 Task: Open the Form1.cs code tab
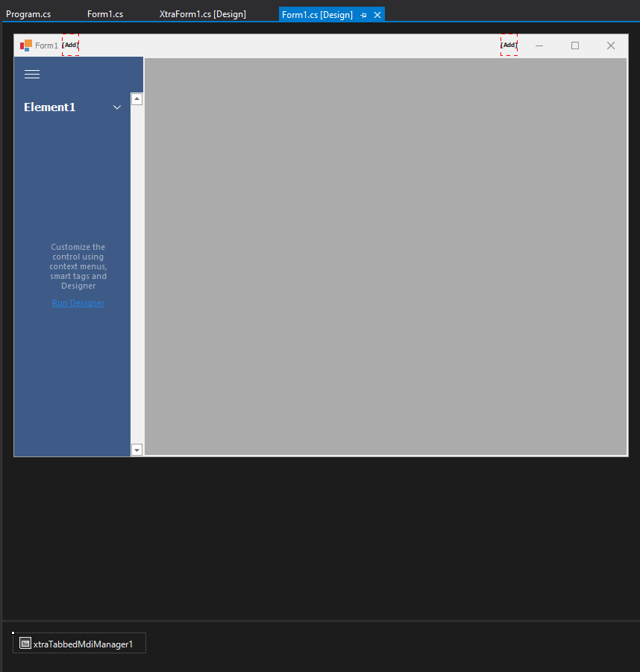tap(104, 13)
